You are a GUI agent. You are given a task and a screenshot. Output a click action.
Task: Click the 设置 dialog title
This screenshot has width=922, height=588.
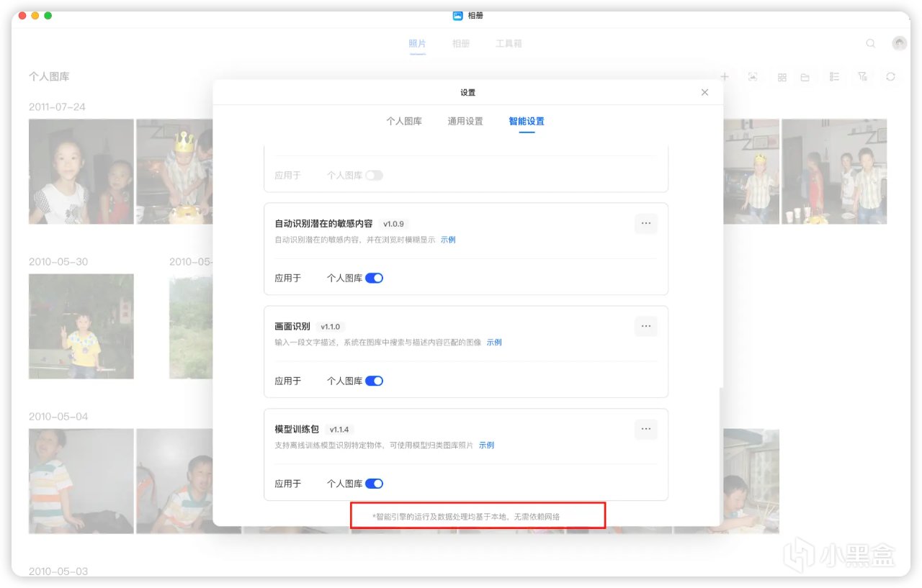click(x=468, y=92)
